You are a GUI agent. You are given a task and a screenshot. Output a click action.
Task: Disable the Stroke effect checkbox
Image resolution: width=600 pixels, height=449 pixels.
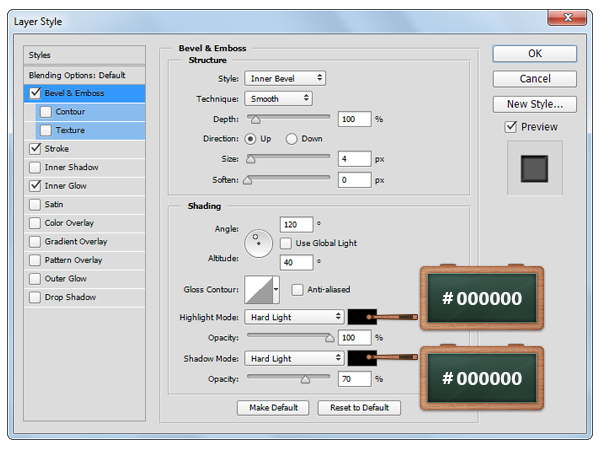click(x=36, y=148)
